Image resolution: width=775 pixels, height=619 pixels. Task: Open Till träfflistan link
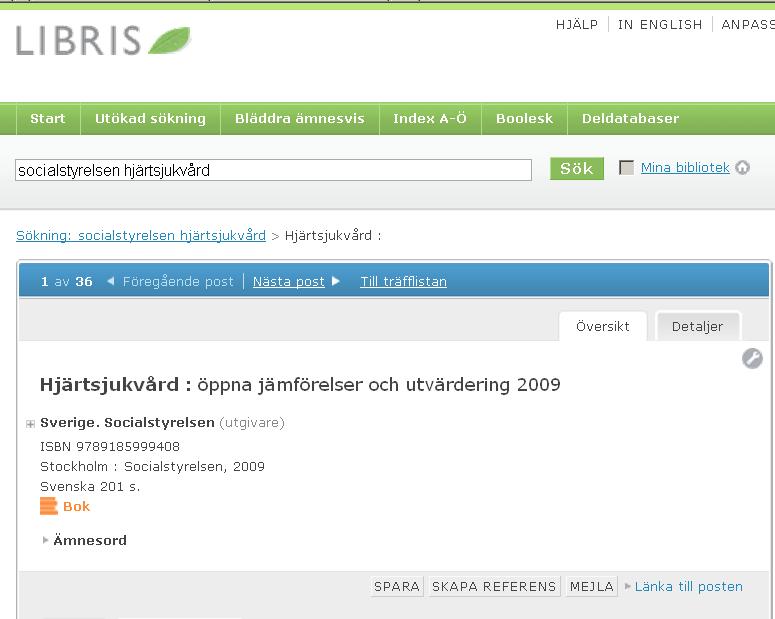click(x=403, y=281)
